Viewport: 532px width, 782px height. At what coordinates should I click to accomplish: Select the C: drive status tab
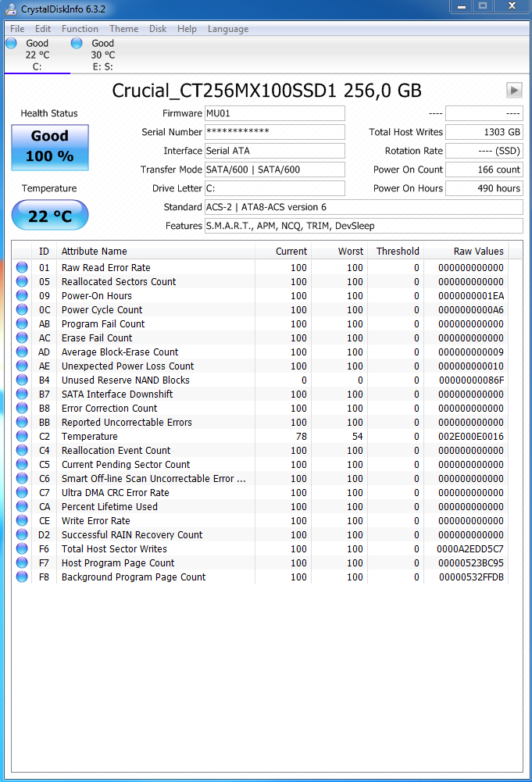pyautogui.click(x=37, y=55)
